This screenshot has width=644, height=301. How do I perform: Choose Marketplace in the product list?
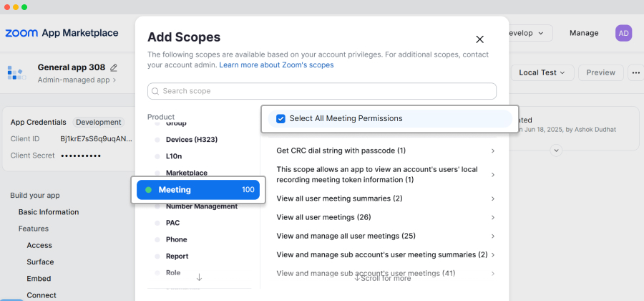pos(187,173)
